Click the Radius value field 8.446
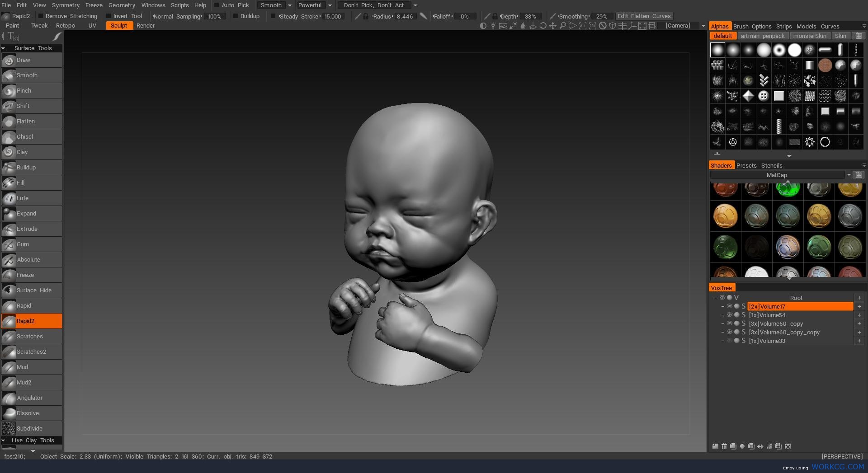This screenshot has height=473, width=868. (x=405, y=16)
